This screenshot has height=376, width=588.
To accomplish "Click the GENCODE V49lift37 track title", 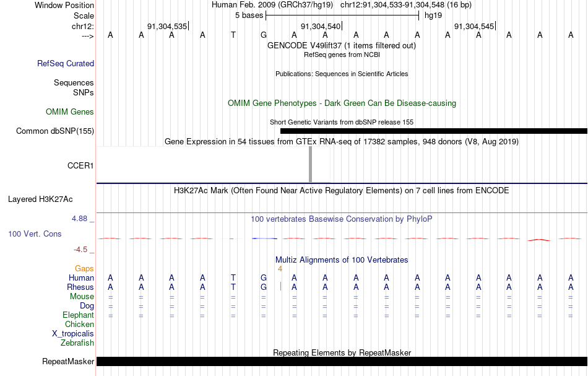I will pos(341,45).
